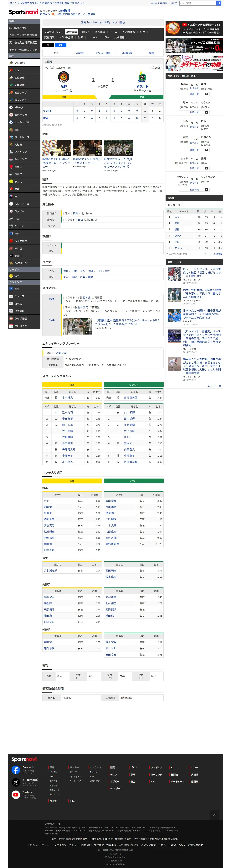Open フィギュア skating section

point(24,152)
